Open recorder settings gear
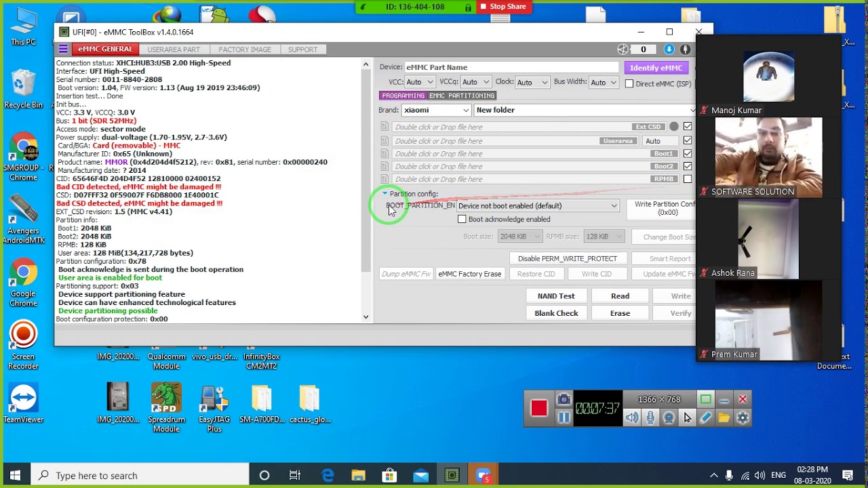868x488 pixels. pos(743,418)
